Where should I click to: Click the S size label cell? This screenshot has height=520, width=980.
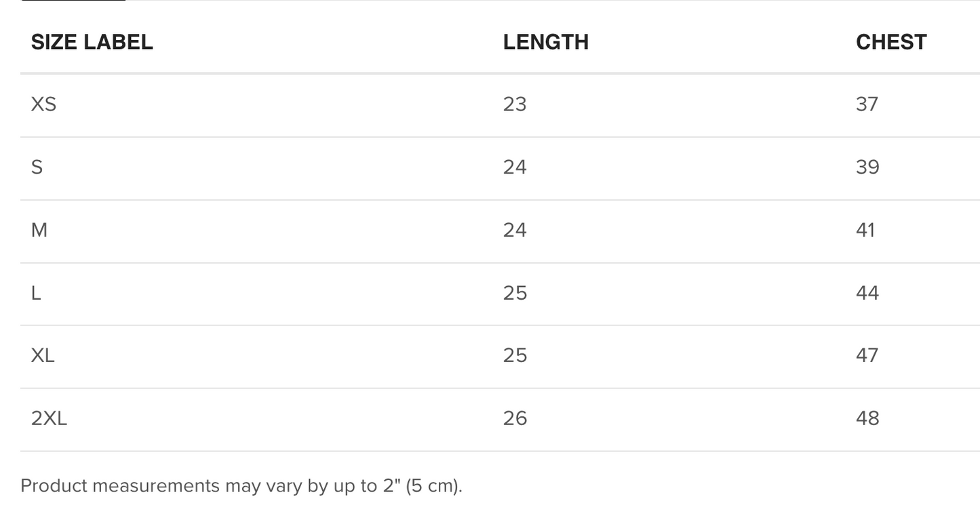37,167
